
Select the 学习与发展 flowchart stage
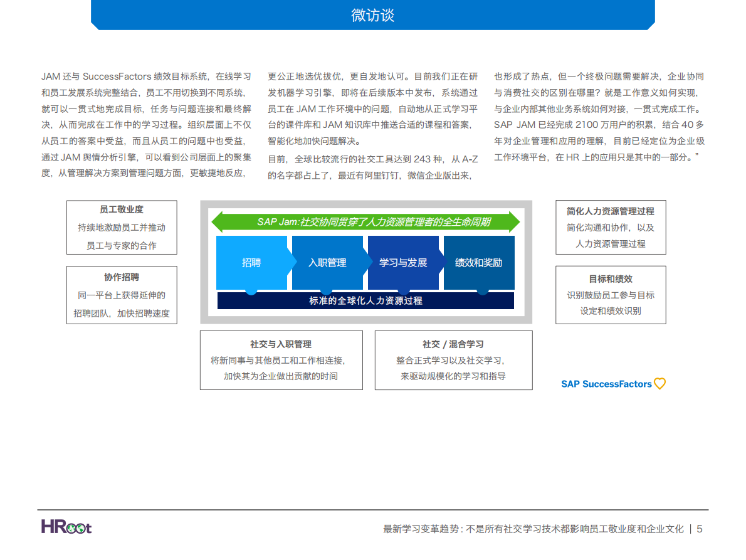click(404, 263)
